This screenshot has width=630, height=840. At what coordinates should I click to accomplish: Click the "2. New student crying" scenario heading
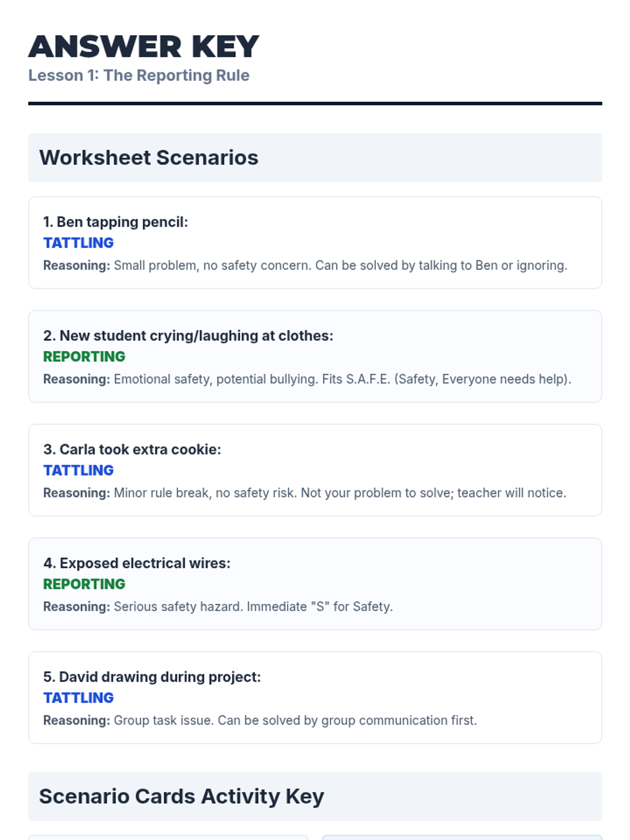[188, 336]
